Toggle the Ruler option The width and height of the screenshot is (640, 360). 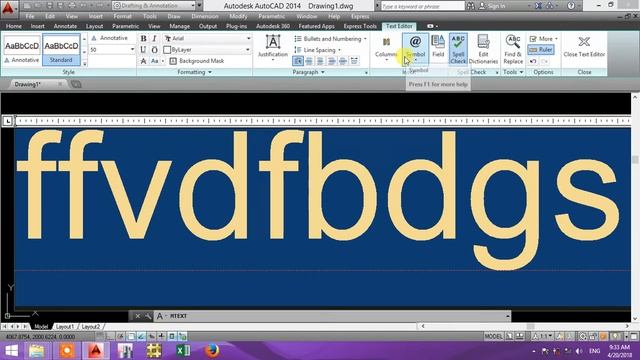(x=541, y=50)
